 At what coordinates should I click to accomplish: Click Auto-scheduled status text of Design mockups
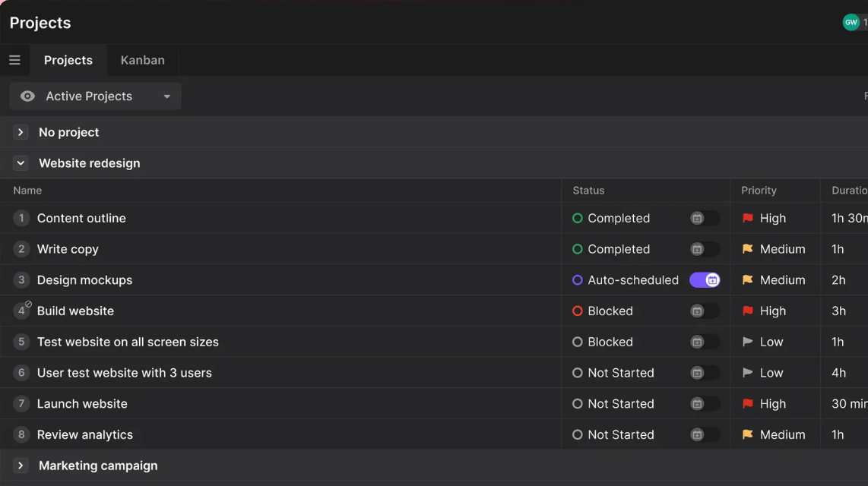coord(632,280)
